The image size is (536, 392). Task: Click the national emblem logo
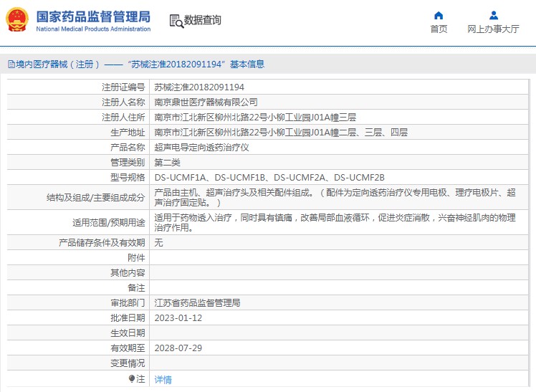[x=17, y=20]
